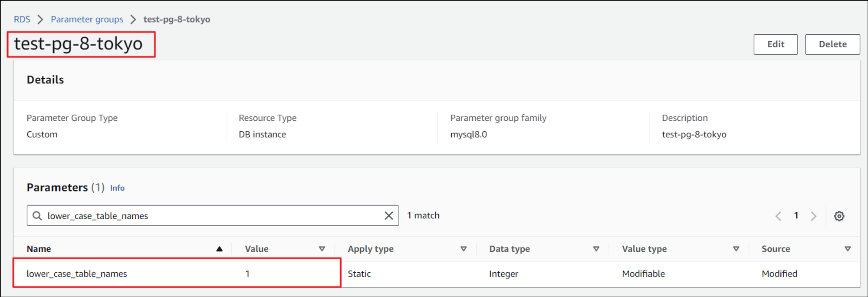Click the Edit button
Screen dimensions: 868x297
click(776, 44)
